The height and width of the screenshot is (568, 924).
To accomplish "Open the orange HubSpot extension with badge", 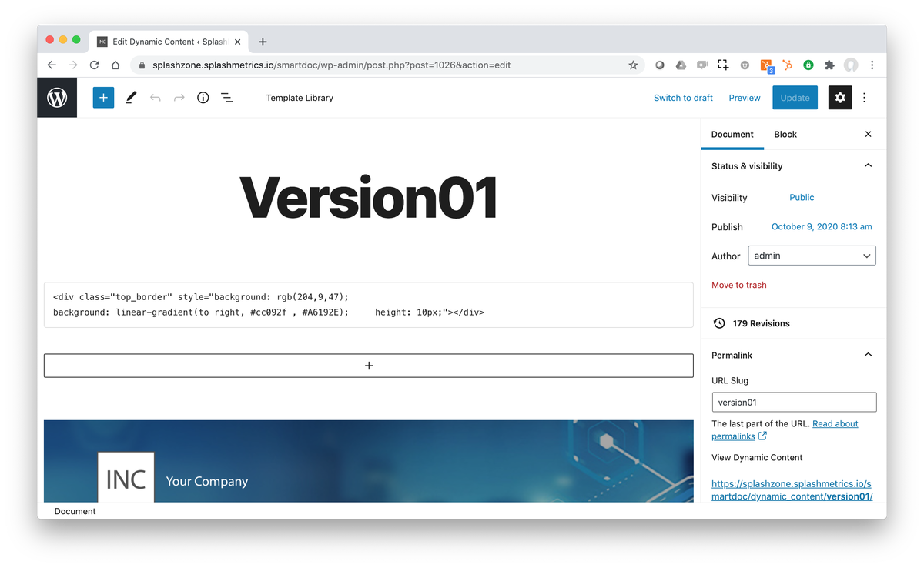I will point(767,66).
